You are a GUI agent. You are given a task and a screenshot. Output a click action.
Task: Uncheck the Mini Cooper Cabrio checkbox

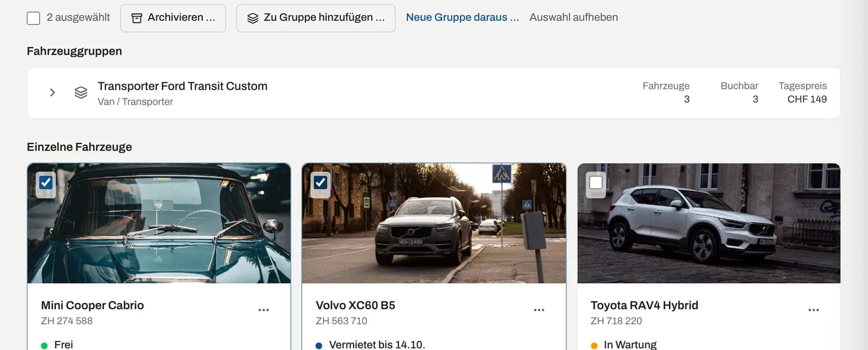(x=46, y=183)
